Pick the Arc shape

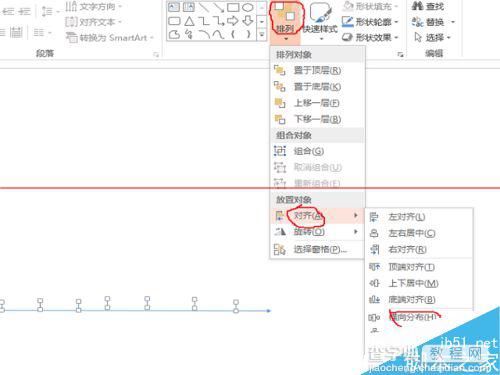[x=204, y=34]
